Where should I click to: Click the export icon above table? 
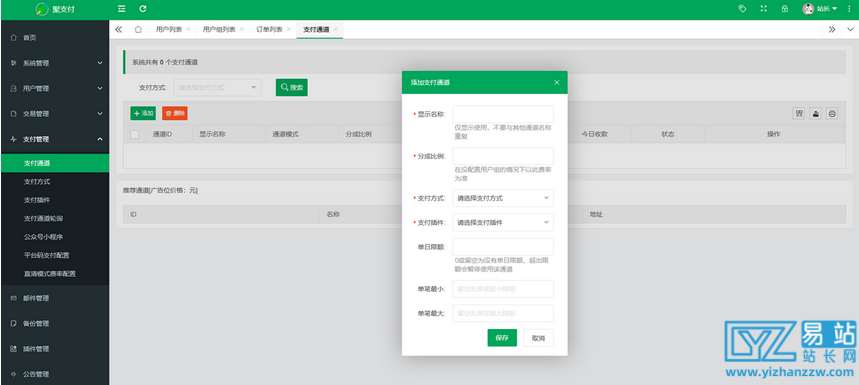point(816,113)
